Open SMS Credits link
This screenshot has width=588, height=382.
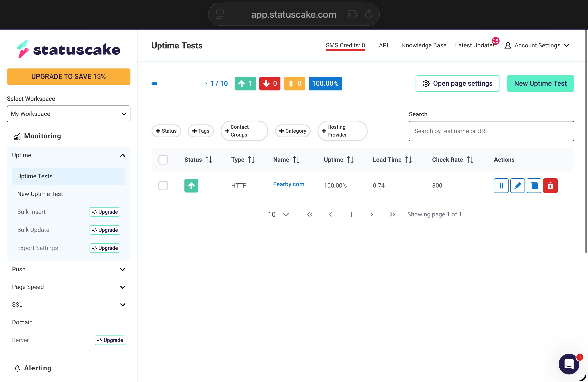click(345, 45)
